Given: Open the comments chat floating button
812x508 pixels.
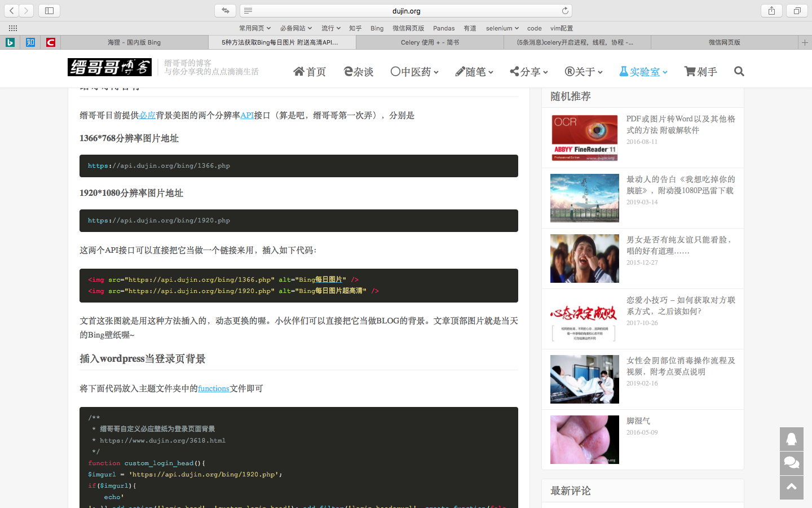Looking at the screenshot, I should pyautogui.click(x=792, y=463).
